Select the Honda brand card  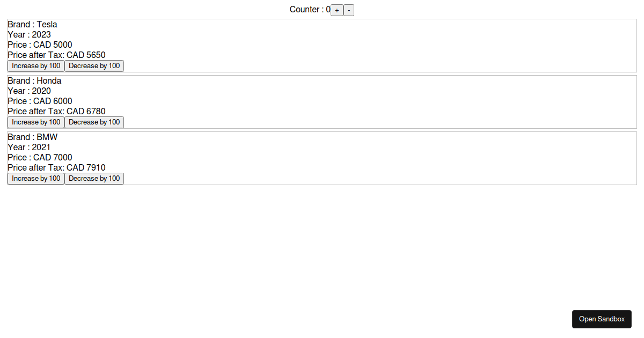(x=322, y=101)
